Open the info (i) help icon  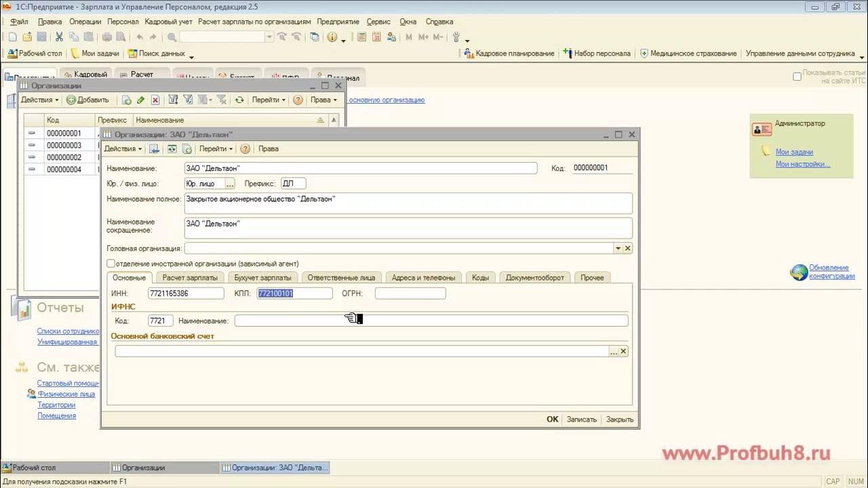[332, 37]
